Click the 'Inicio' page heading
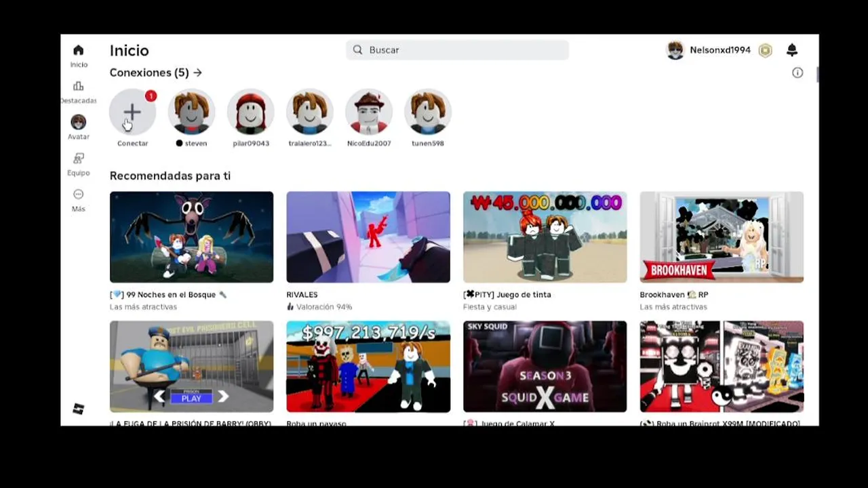 [x=130, y=50]
